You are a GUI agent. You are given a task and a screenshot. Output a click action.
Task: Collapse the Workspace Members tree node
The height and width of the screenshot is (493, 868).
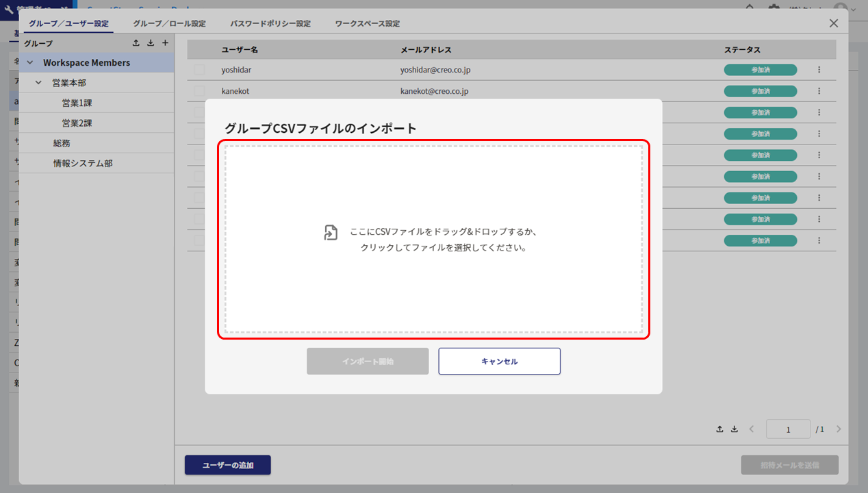[30, 63]
